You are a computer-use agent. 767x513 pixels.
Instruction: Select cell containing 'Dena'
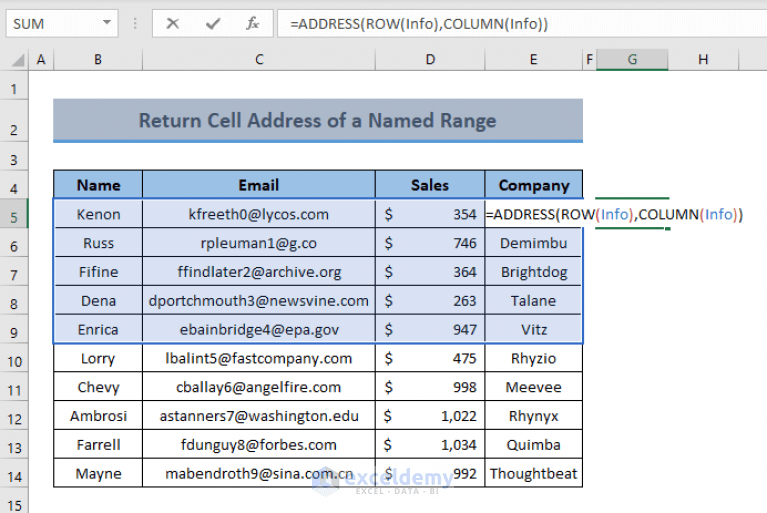tap(98, 300)
